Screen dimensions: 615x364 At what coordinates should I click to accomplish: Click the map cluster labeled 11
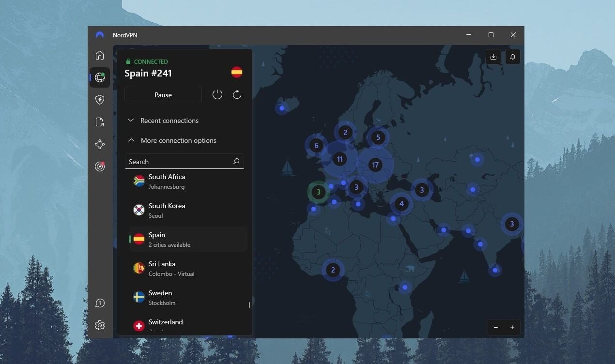[339, 159]
